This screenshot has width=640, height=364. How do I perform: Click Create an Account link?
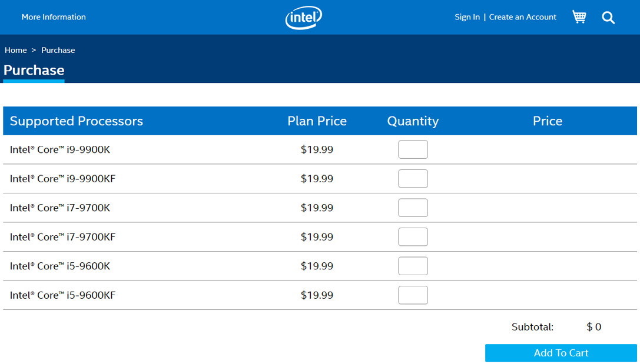click(x=522, y=17)
